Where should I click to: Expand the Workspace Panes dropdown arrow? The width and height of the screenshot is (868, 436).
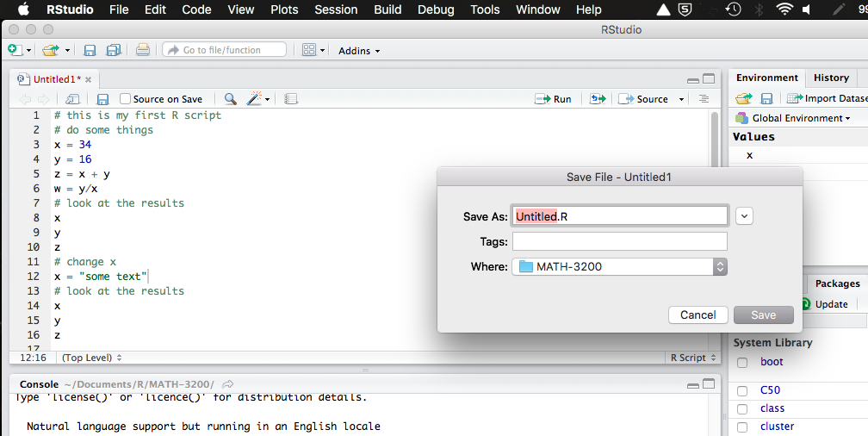[x=323, y=51]
